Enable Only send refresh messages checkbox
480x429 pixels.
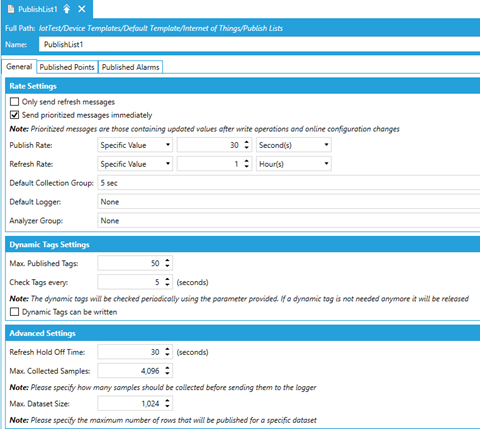(x=14, y=102)
